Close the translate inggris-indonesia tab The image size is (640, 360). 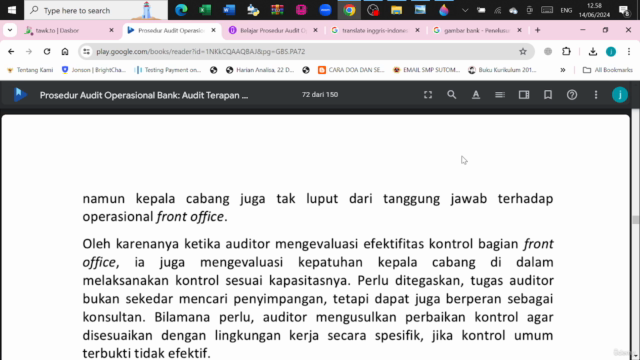[x=417, y=30]
